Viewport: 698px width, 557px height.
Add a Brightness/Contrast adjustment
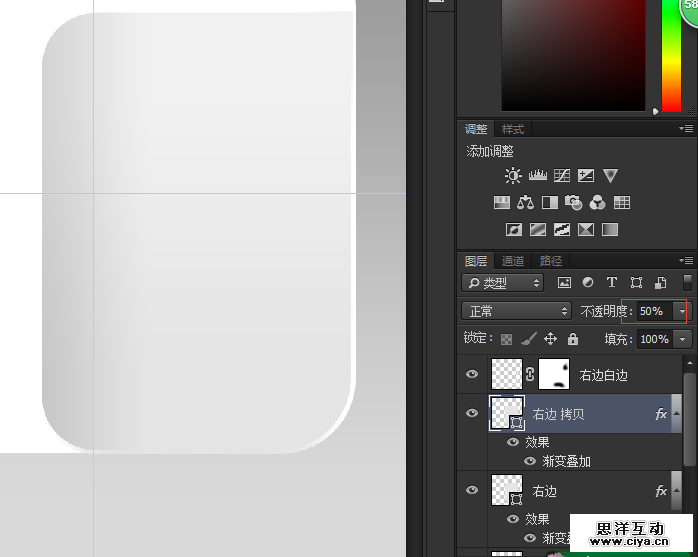[513, 176]
